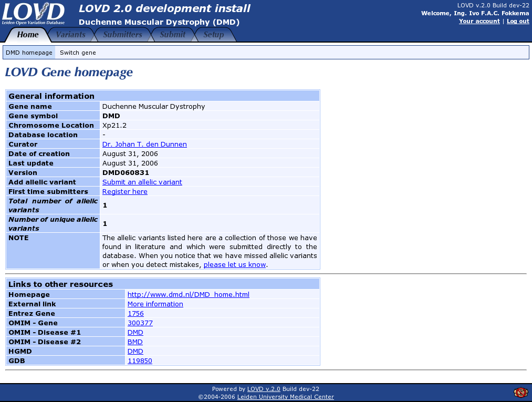Open Your account link

click(x=479, y=21)
